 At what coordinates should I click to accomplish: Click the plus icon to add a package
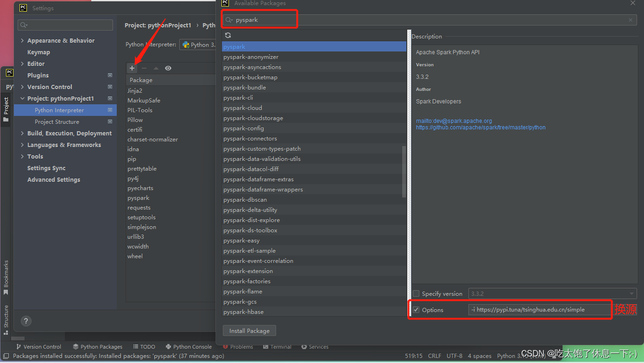[132, 68]
